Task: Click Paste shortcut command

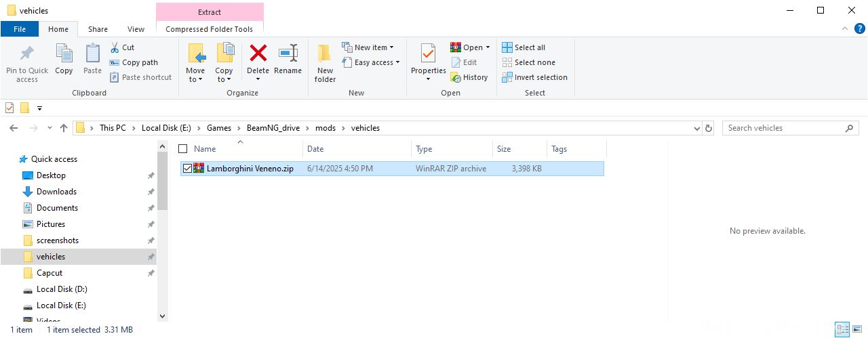Action: (x=141, y=77)
